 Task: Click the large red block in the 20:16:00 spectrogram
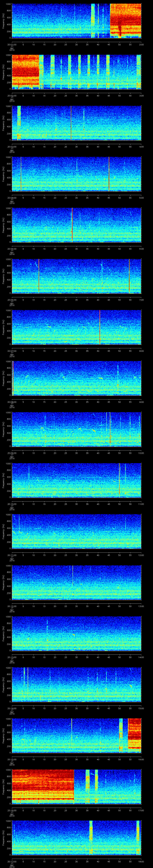43,786
